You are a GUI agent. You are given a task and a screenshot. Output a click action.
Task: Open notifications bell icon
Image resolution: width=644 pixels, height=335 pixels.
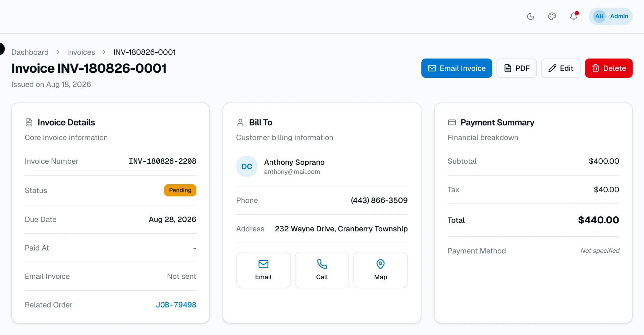tap(574, 16)
